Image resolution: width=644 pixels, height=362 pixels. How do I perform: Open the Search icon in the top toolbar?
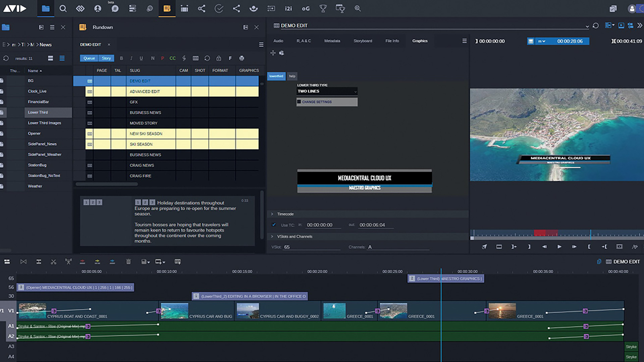tap(63, 9)
